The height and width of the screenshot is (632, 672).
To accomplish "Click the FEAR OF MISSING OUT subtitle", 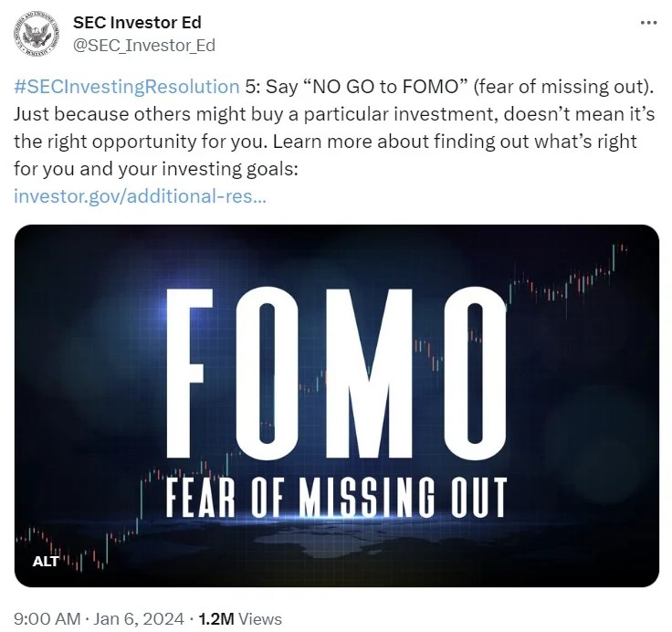I will [x=336, y=497].
